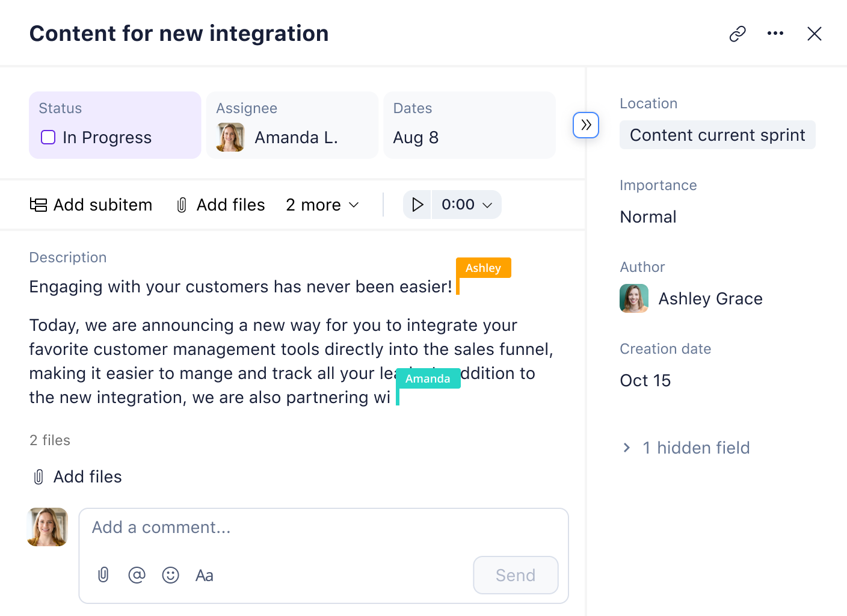Click the Aa text formatting icon
The width and height of the screenshot is (847, 616).
tap(204, 575)
